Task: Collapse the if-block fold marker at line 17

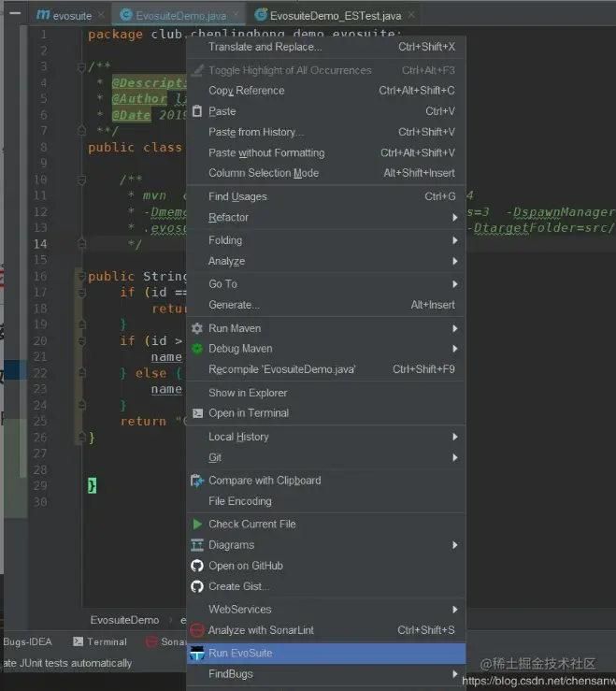Action: [81, 293]
